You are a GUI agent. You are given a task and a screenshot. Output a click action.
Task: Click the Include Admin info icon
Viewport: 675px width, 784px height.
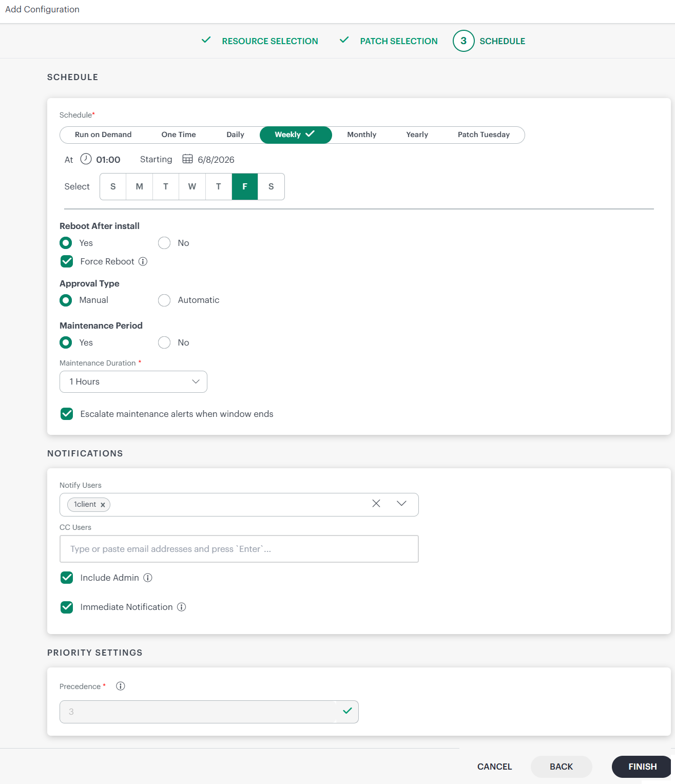click(x=148, y=578)
